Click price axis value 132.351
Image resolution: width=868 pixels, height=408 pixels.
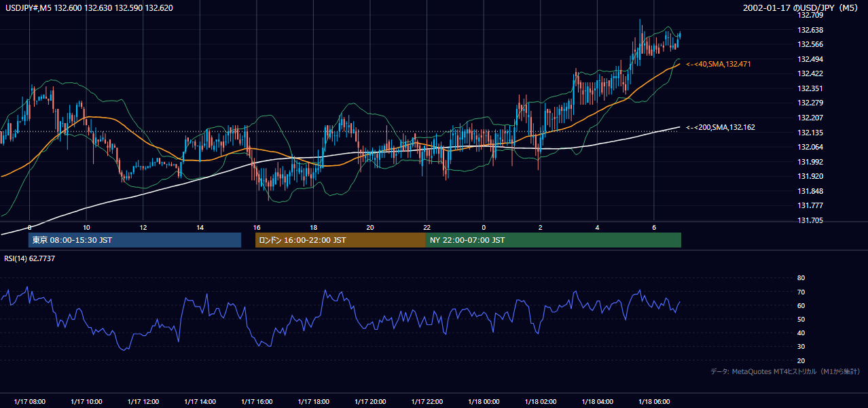(810, 88)
